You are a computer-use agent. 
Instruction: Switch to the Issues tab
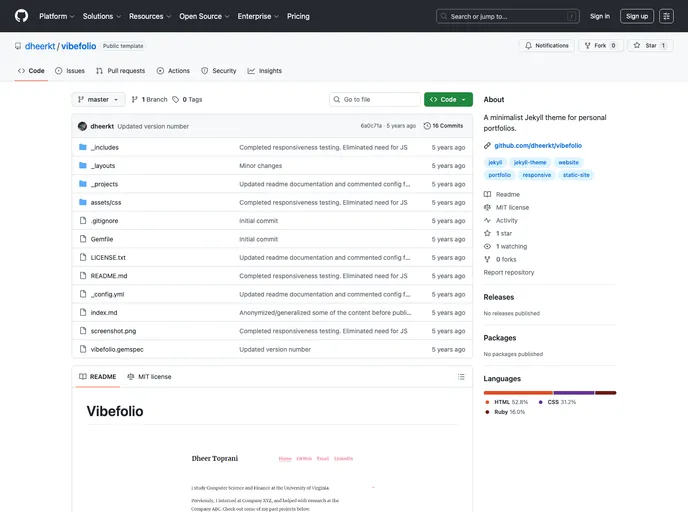point(70,71)
